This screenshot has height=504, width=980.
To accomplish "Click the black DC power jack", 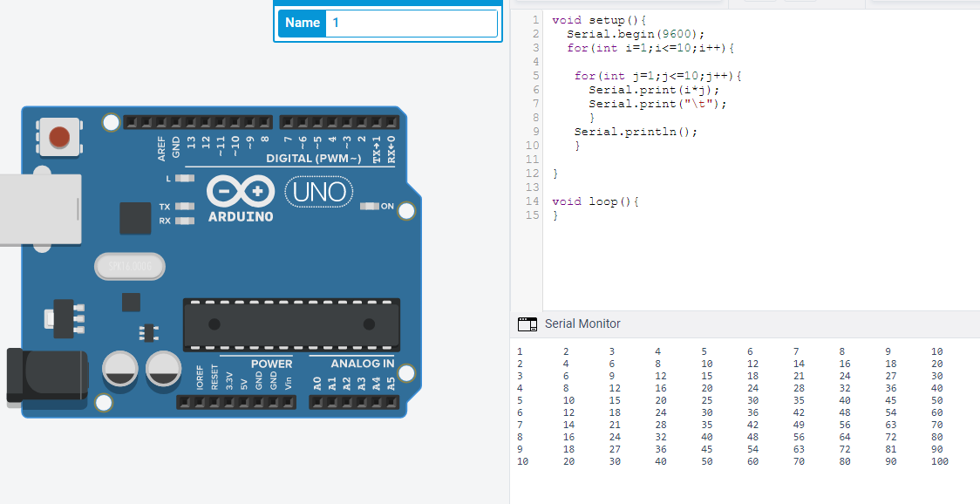I will coord(47,375).
